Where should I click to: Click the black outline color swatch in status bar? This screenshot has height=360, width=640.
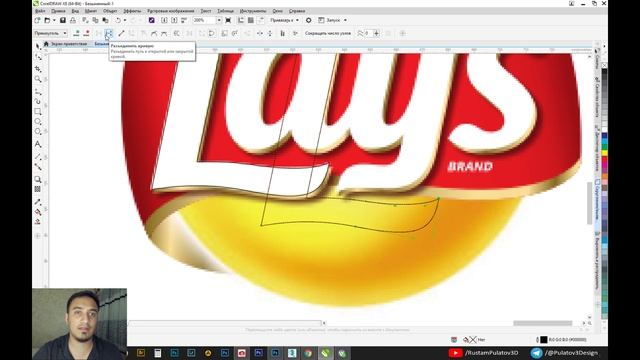point(544,339)
